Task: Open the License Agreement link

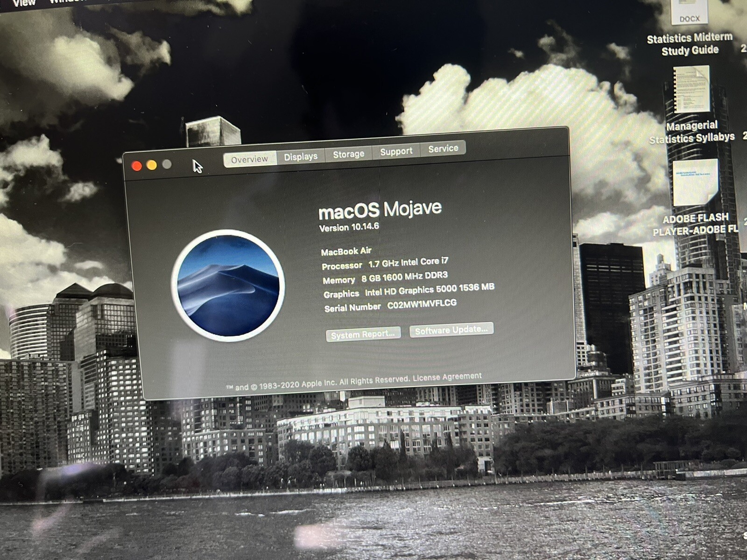Action: (447, 377)
